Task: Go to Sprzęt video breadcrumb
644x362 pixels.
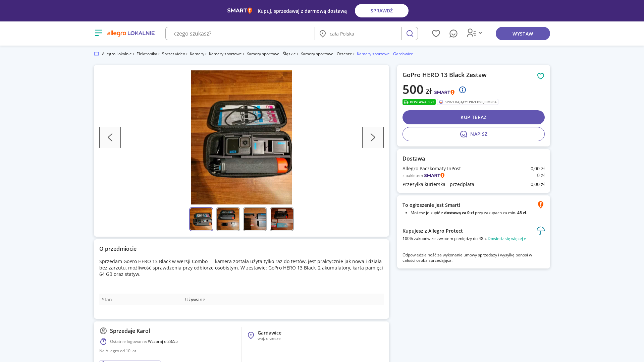Action: [x=173, y=54]
